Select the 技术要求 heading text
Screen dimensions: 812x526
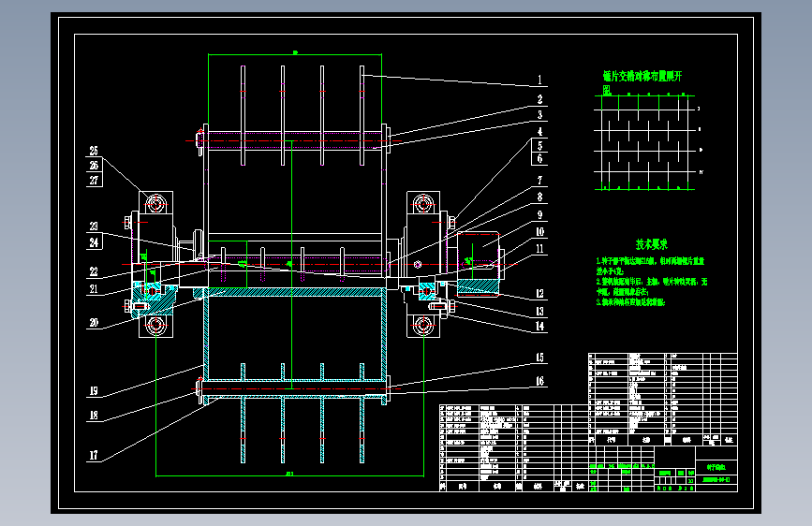[x=652, y=244]
